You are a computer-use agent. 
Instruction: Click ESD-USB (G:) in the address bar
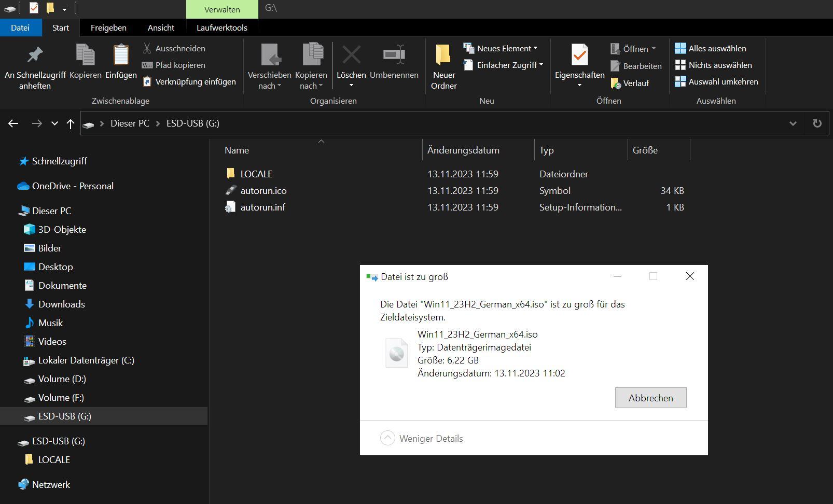(x=193, y=123)
